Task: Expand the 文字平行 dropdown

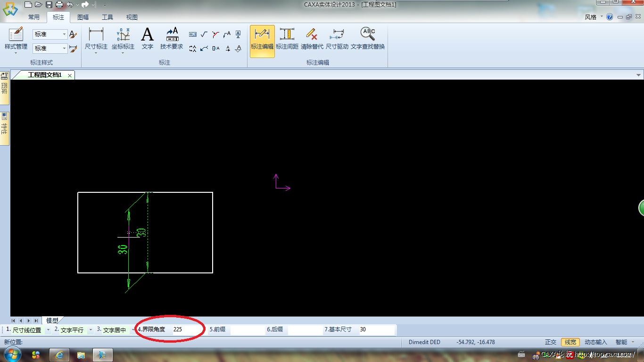Action: pos(90,330)
